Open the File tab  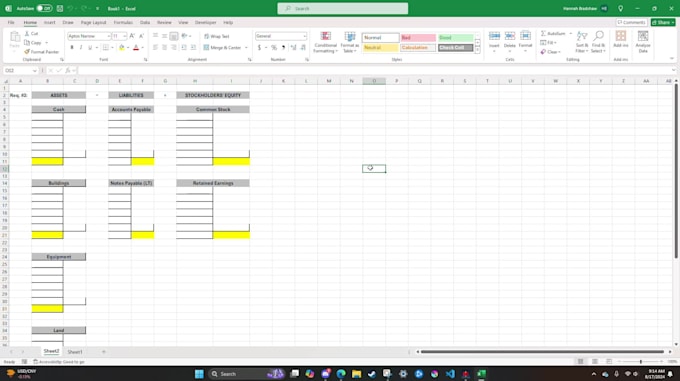(11, 23)
